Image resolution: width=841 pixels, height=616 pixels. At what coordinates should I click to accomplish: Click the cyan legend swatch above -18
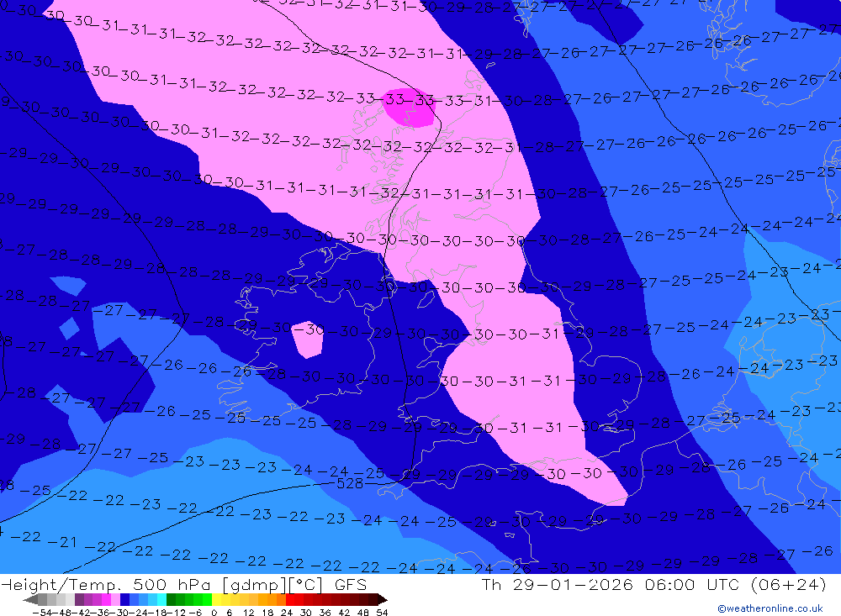[161, 600]
